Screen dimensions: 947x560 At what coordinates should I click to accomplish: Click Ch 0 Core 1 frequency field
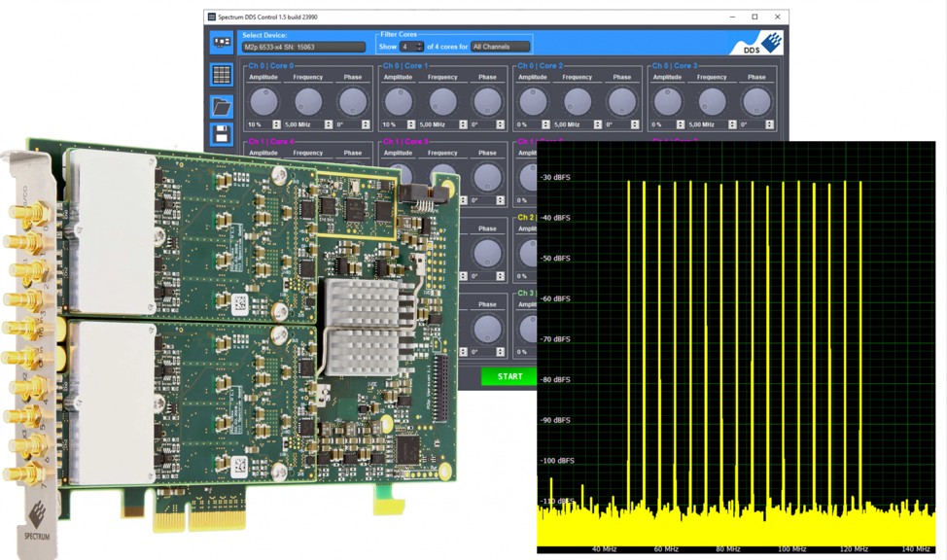(438, 124)
